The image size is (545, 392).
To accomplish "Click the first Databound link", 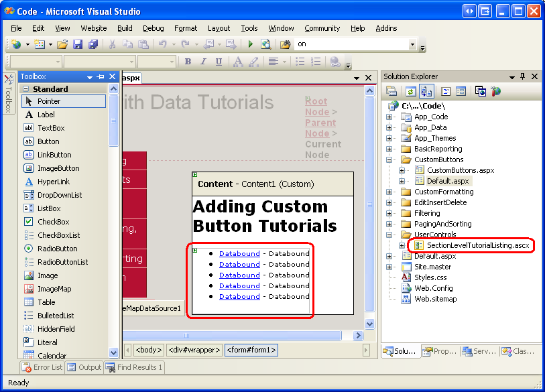I will (x=239, y=253).
